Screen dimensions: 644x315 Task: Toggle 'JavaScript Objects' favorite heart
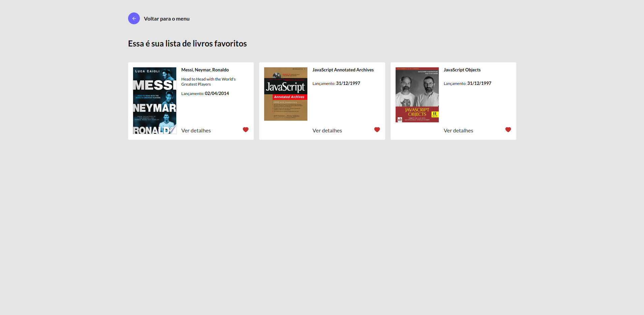508,129
